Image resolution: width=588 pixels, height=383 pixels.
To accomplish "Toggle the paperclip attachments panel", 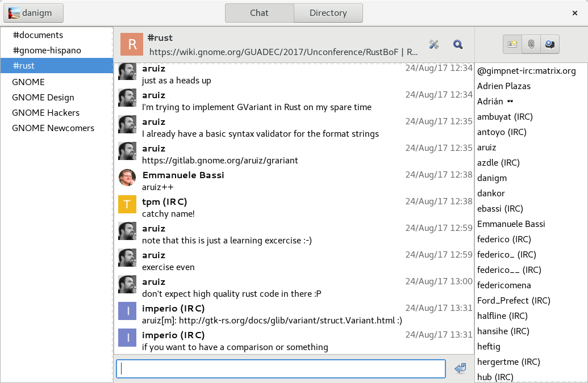I will pyautogui.click(x=531, y=44).
